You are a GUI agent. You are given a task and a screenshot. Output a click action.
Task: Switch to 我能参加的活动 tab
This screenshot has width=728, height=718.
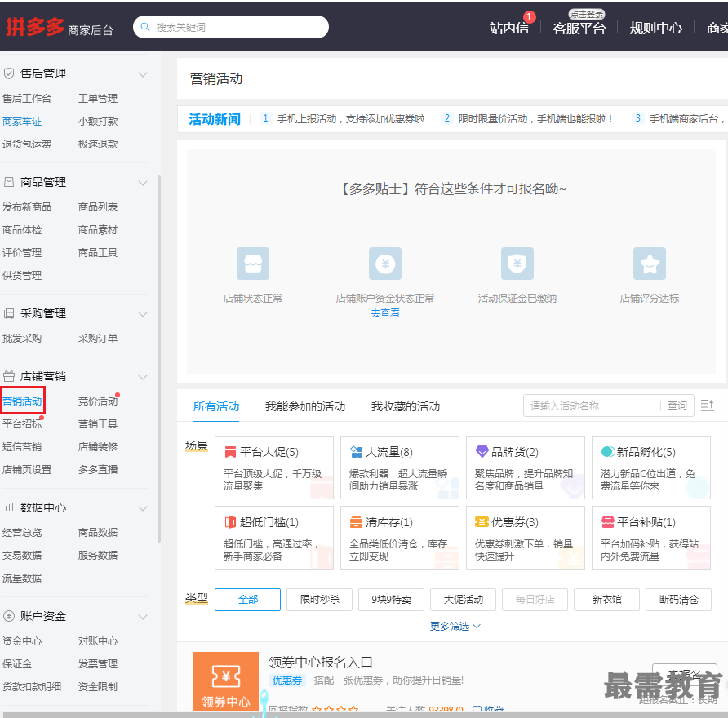(305, 406)
